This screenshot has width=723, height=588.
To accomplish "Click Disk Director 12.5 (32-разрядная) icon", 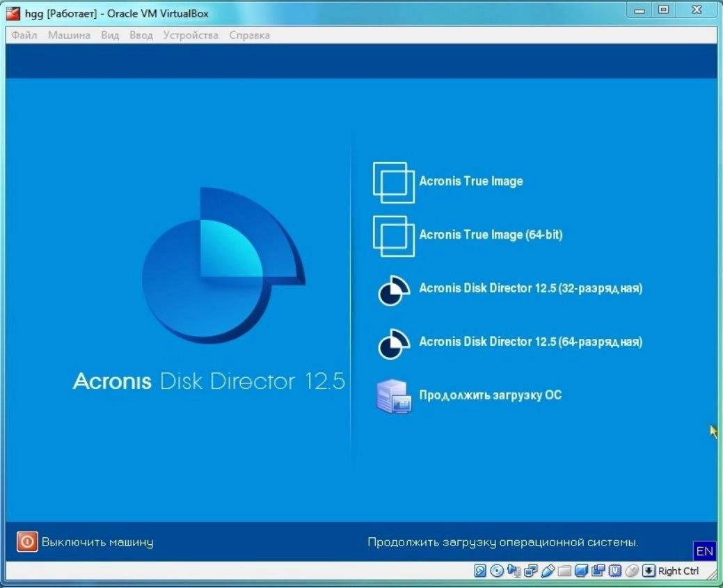I will pyautogui.click(x=394, y=291).
